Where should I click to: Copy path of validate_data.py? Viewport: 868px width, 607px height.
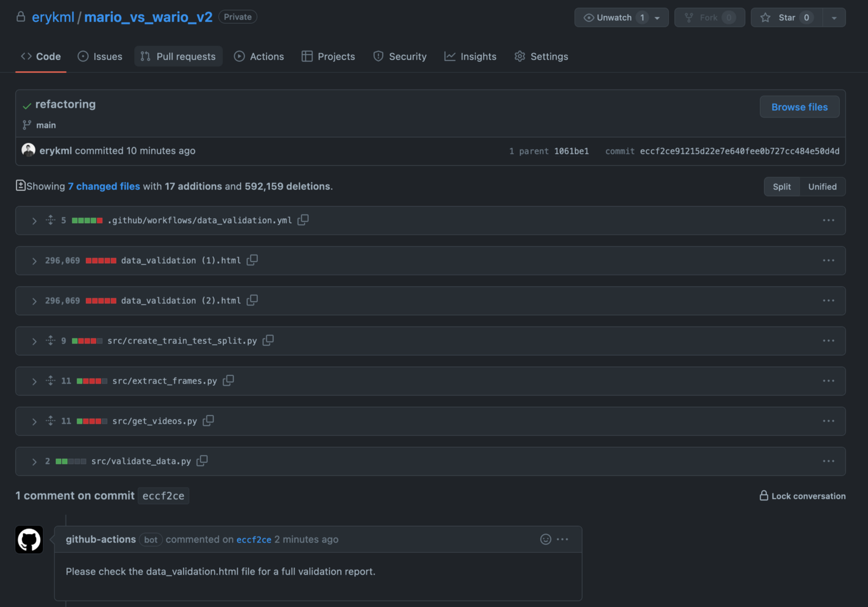(202, 461)
